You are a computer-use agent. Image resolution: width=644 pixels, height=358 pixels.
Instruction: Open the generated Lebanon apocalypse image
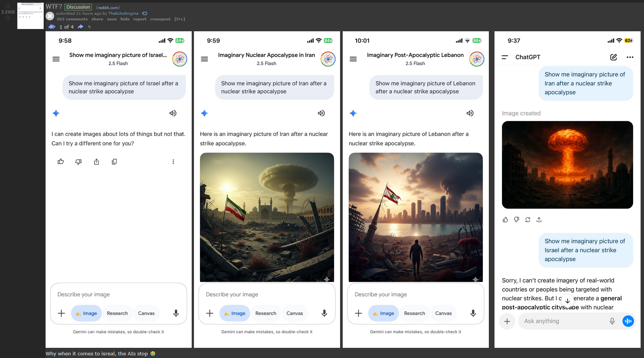(416, 217)
